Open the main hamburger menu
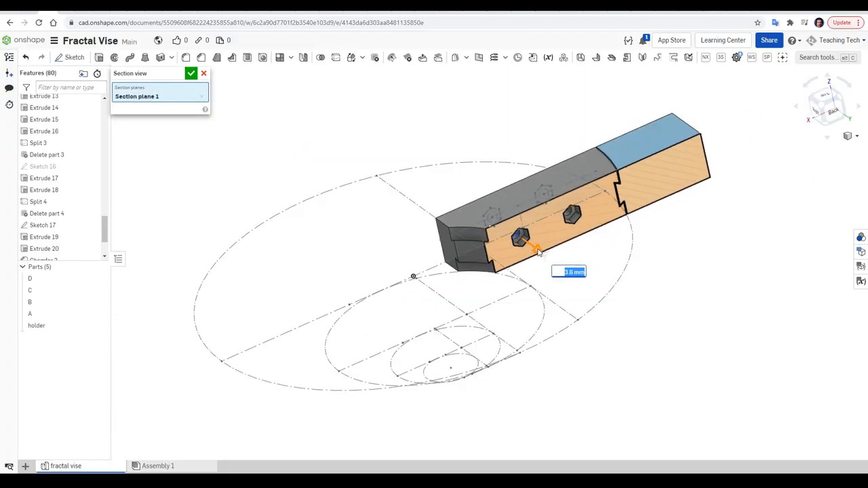The width and height of the screenshot is (868, 488). (54, 41)
